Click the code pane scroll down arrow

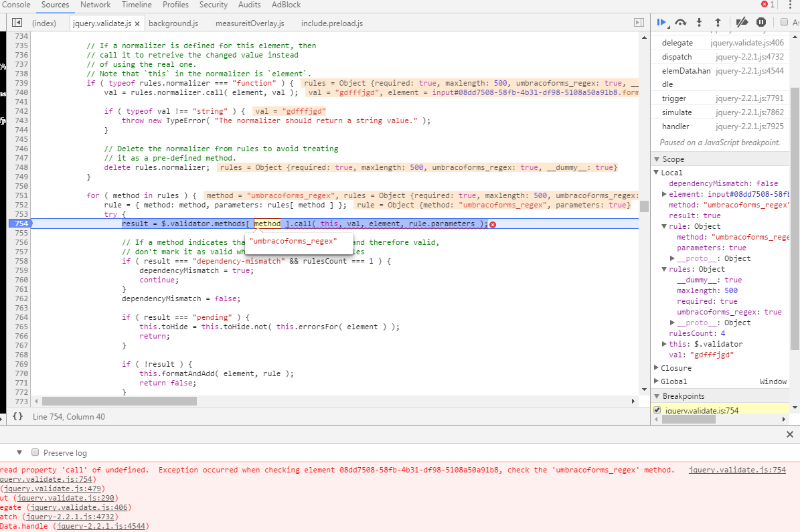pyautogui.click(x=645, y=389)
